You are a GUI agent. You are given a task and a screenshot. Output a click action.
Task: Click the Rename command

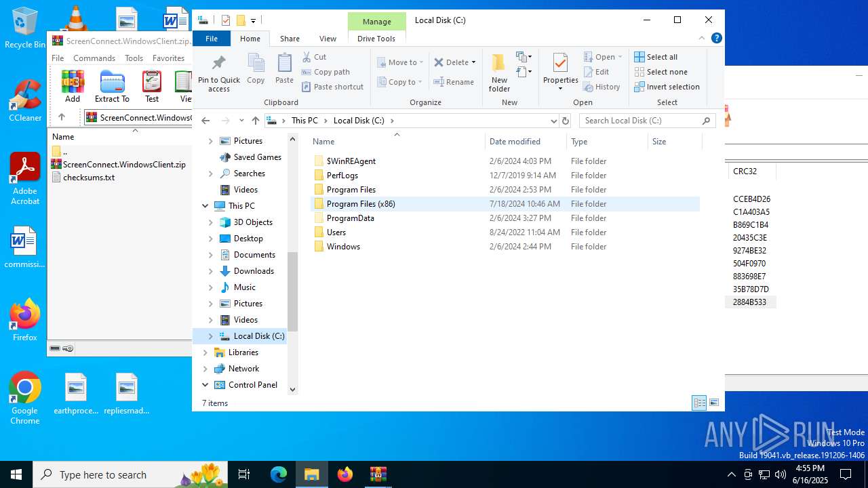454,82
